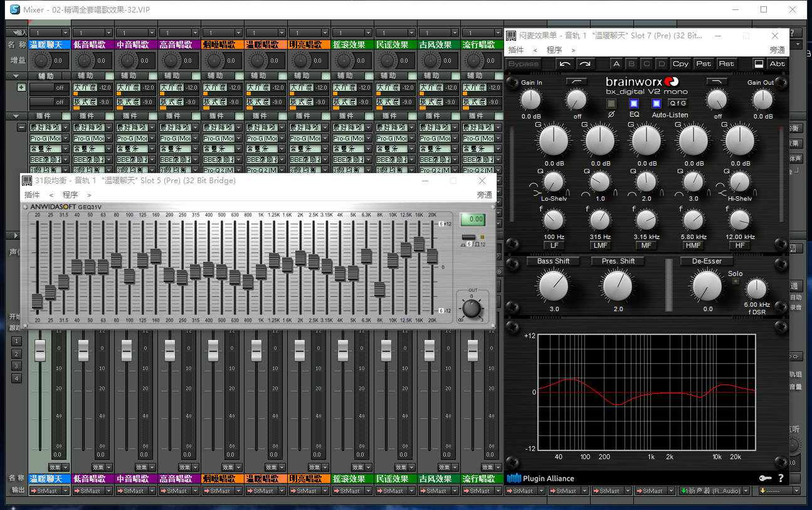The height and width of the screenshot is (510, 812).
Task: Click piano icon of 闷麦效果单 window title
Action: (511, 36)
